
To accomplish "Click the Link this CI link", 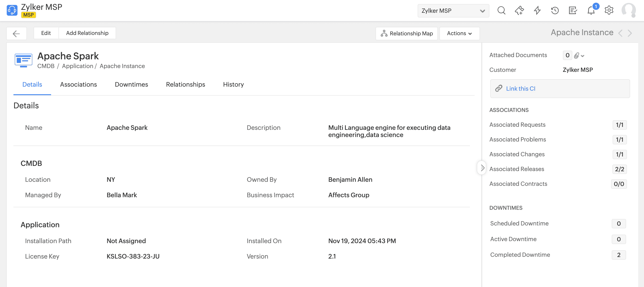I will point(521,89).
